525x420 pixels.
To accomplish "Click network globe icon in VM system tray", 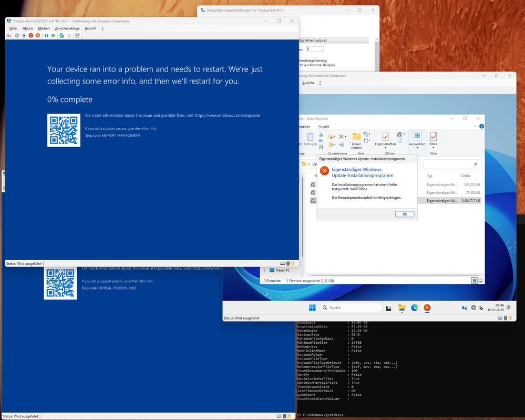I will [x=473, y=308].
